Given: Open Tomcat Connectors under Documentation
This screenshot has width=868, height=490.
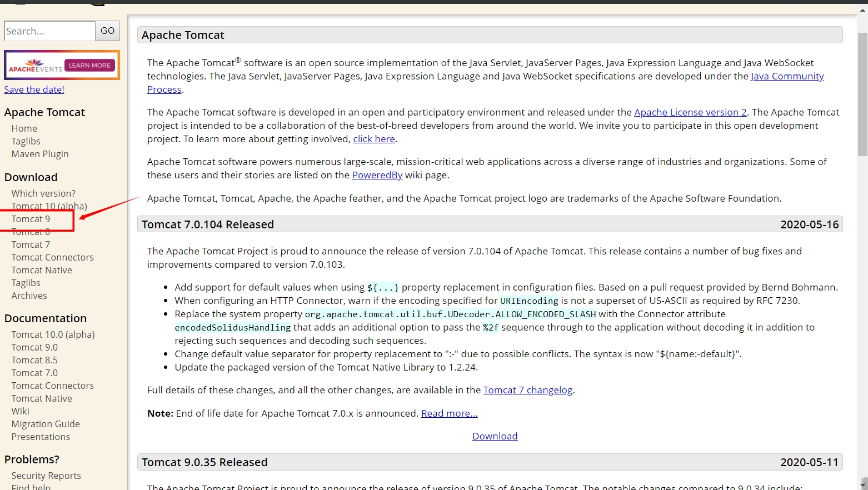Looking at the screenshot, I should [53, 386].
